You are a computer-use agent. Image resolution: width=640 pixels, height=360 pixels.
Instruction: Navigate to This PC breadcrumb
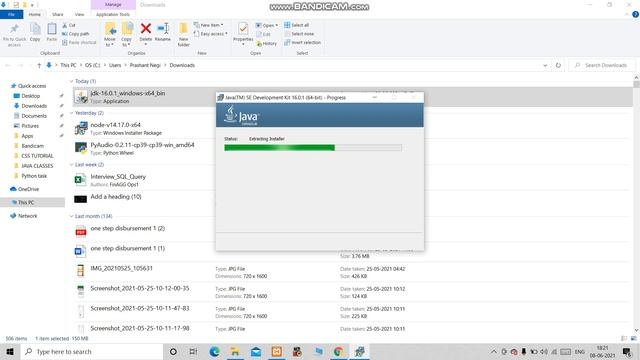point(68,65)
